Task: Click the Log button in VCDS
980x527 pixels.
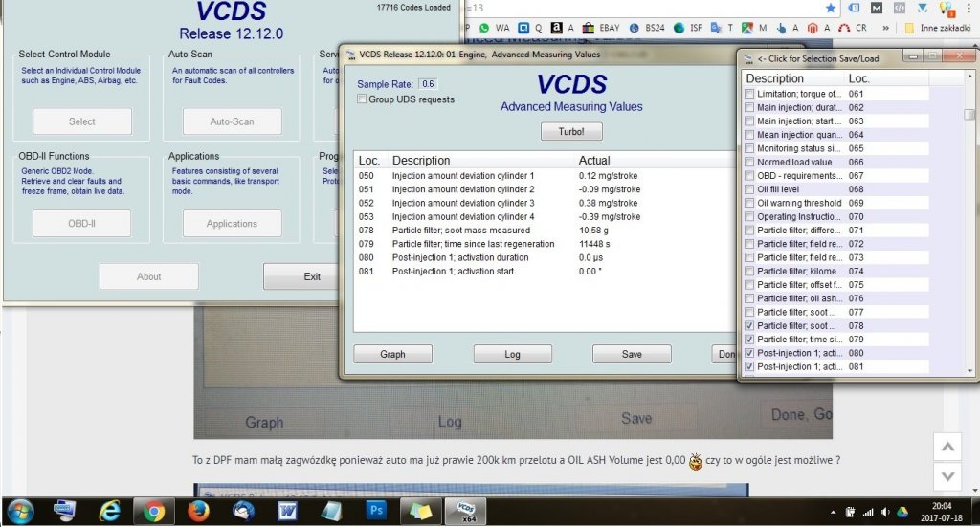Action: [513, 354]
